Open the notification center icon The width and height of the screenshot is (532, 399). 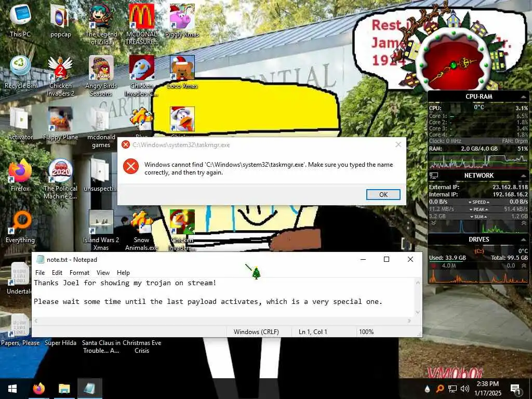click(515, 389)
